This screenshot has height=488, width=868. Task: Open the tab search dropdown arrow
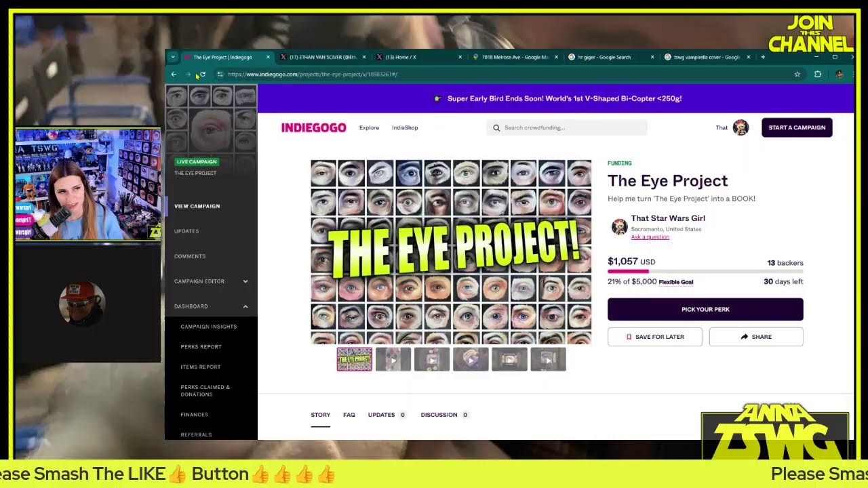[173, 58]
